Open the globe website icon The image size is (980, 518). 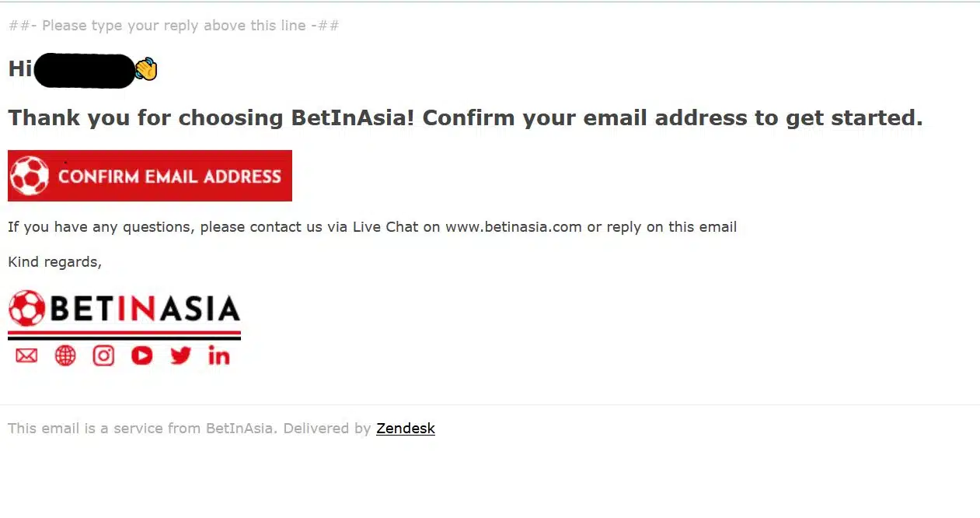click(x=65, y=355)
